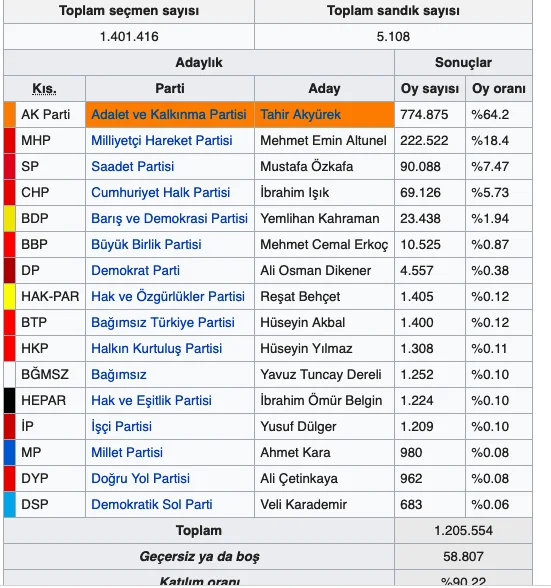The height and width of the screenshot is (588, 551).
Task: Visit the Hak ve Eşitlik Partisi link
Action: (x=152, y=400)
